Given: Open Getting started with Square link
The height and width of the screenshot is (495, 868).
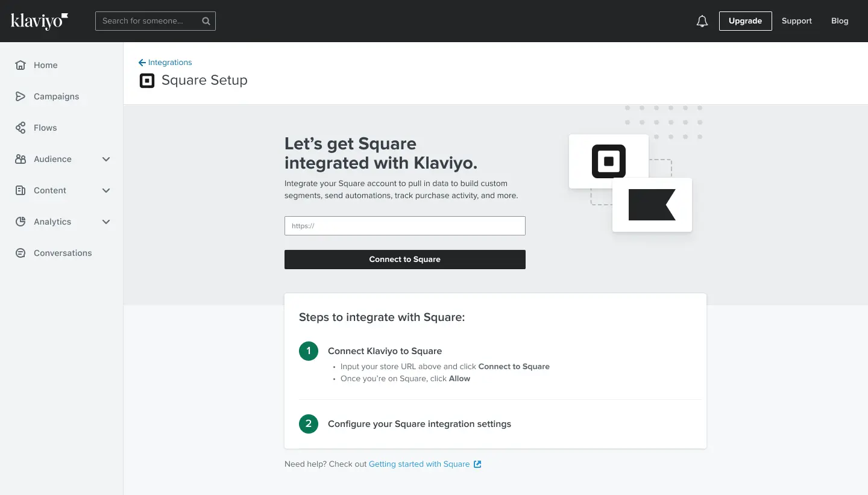Looking at the screenshot, I should (419, 464).
